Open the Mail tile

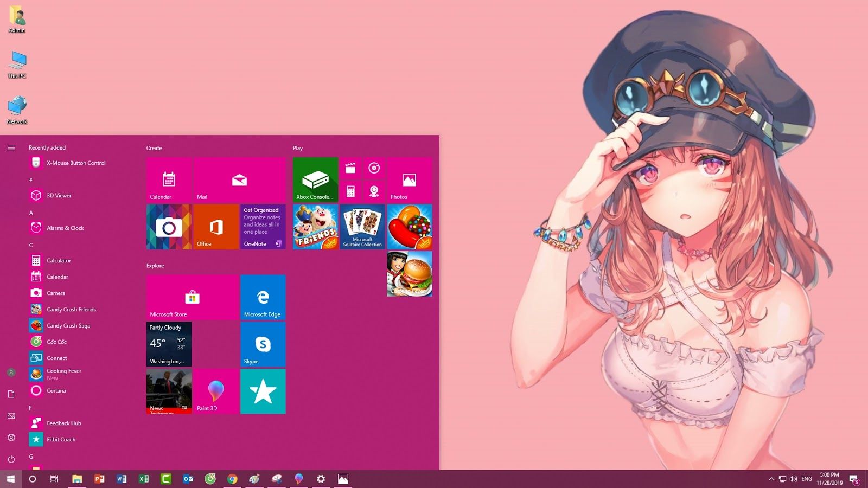[239, 179]
